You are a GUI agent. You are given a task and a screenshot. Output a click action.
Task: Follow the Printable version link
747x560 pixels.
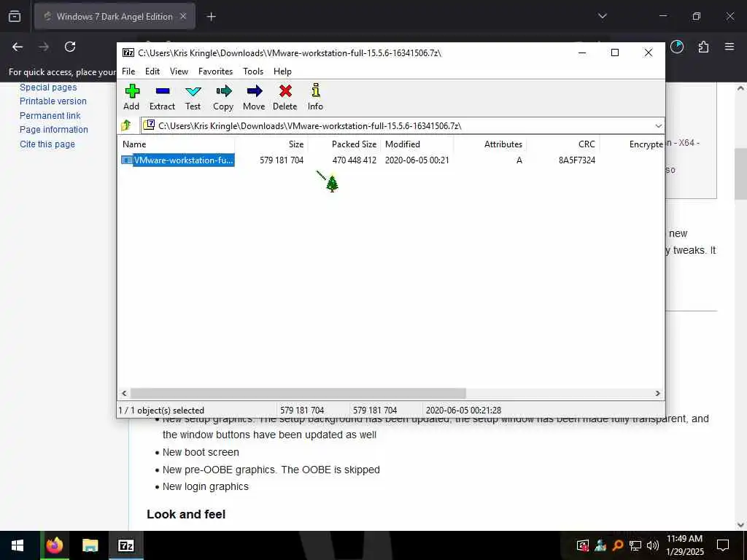click(53, 101)
